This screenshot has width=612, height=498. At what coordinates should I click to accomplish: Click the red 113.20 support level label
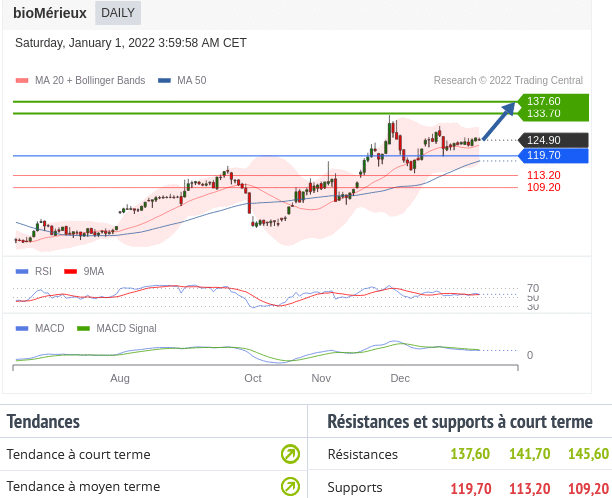544,175
